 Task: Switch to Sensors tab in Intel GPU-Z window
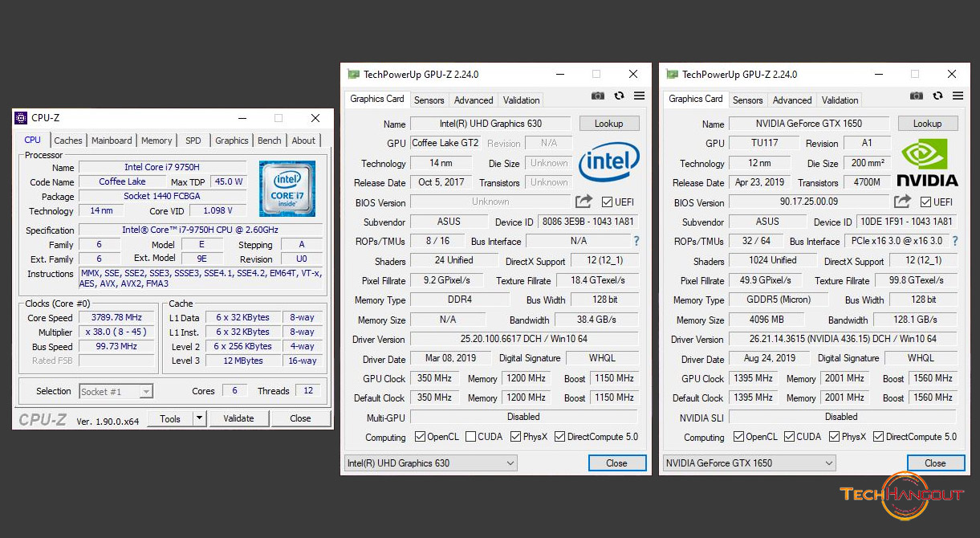click(429, 100)
